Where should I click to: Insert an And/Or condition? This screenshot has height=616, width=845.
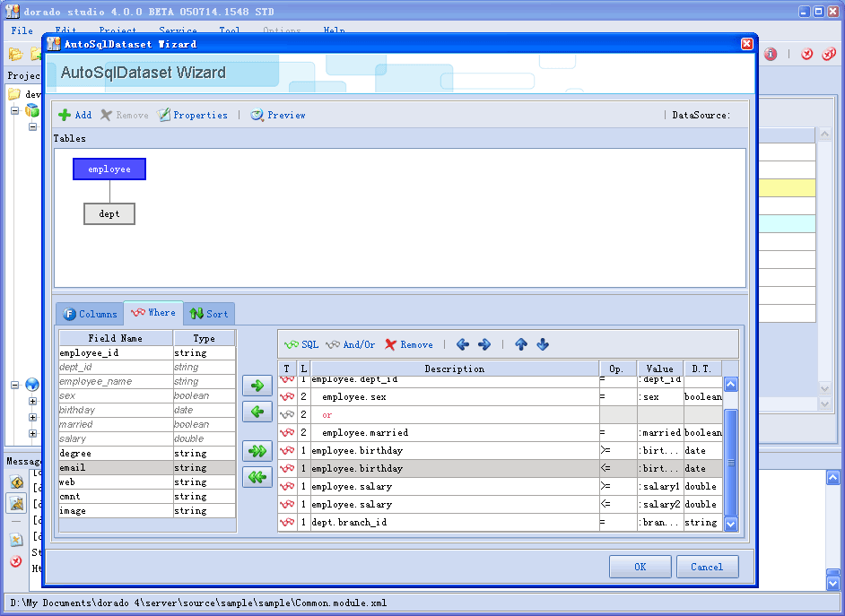[350, 344]
